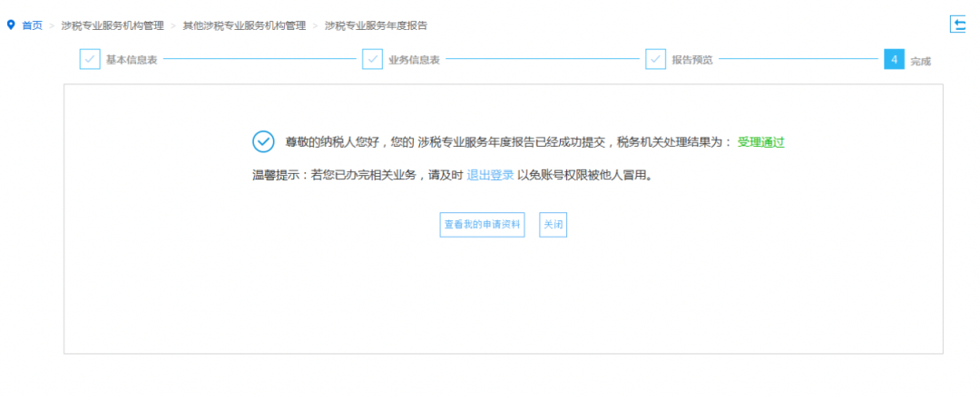The width and height of the screenshot is (980, 397).
Task: Select the 业务信息表 step label
Action: tap(414, 60)
